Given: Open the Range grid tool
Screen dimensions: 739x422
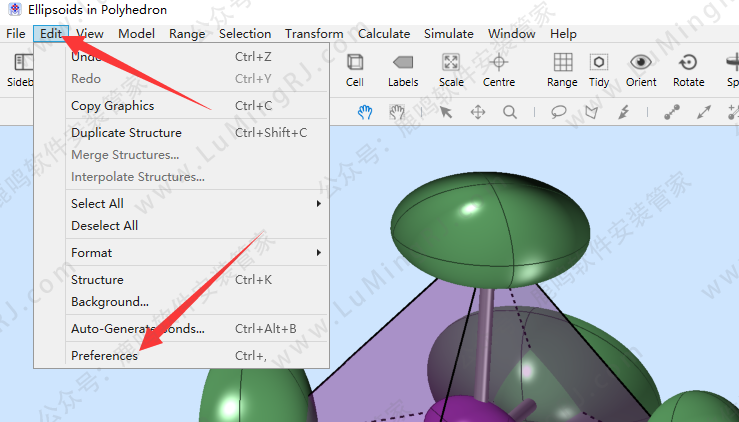Looking at the screenshot, I should pos(562,68).
